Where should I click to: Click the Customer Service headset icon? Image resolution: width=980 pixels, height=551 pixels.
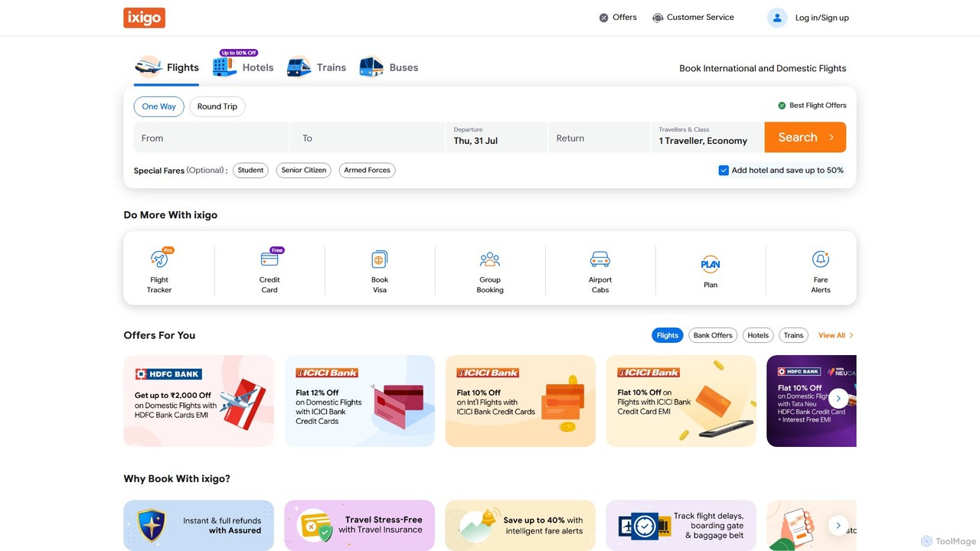point(658,18)
